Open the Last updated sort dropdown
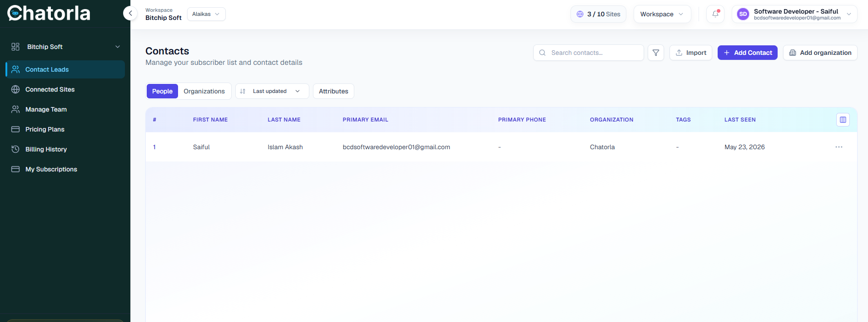868x322 pixels. click(272, 91)
